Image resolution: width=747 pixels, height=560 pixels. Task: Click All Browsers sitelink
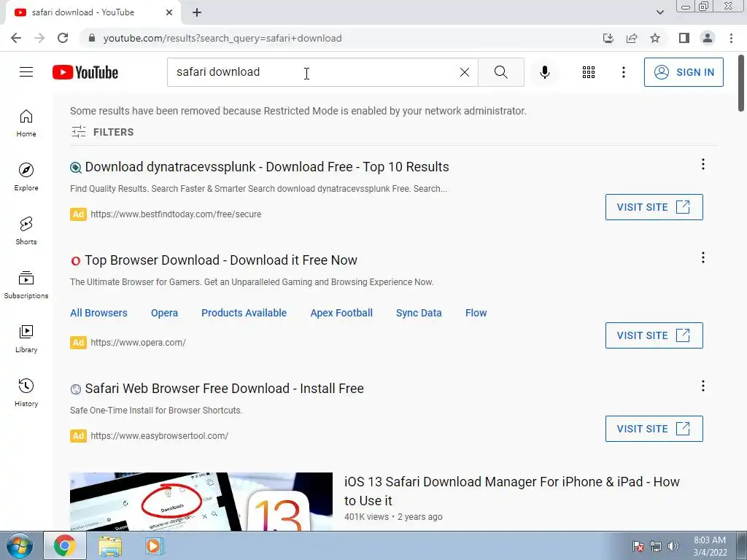coord(98,313)
